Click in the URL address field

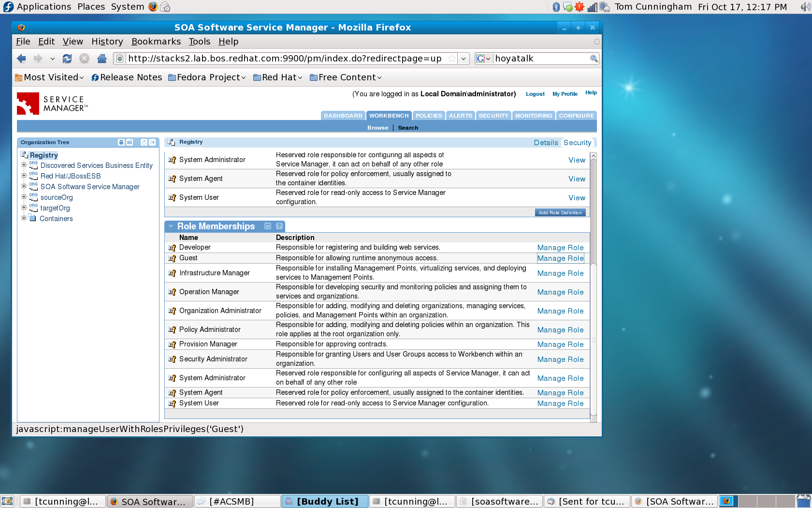(285, 59)
